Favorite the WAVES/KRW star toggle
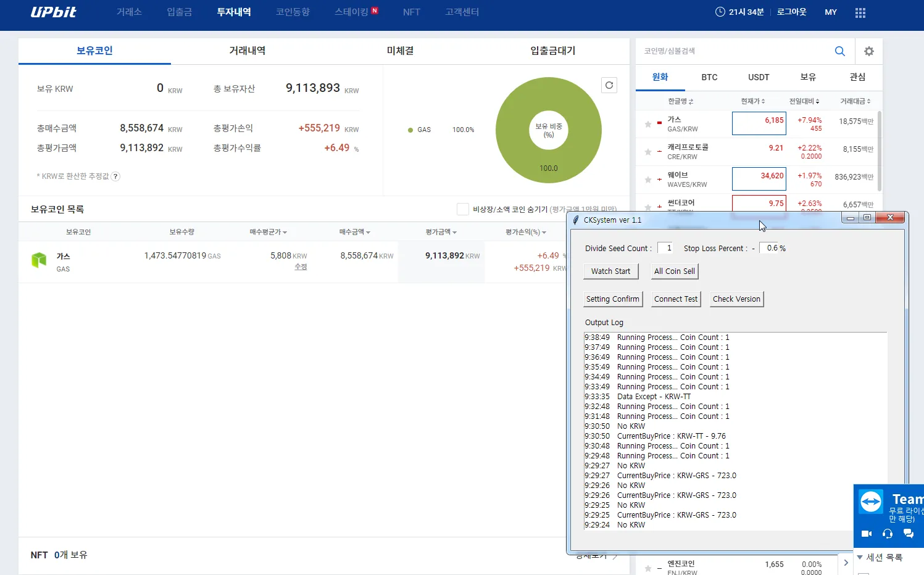 (x=648, y=180)
